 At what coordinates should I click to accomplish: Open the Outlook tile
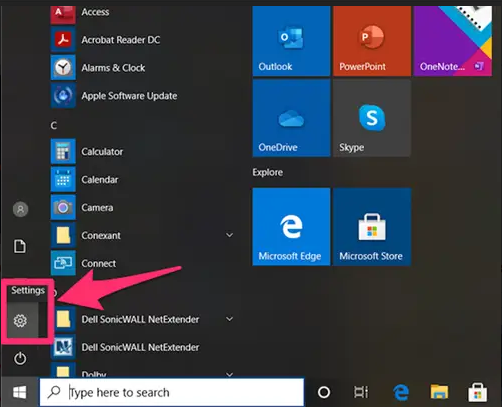pos(291,41)
